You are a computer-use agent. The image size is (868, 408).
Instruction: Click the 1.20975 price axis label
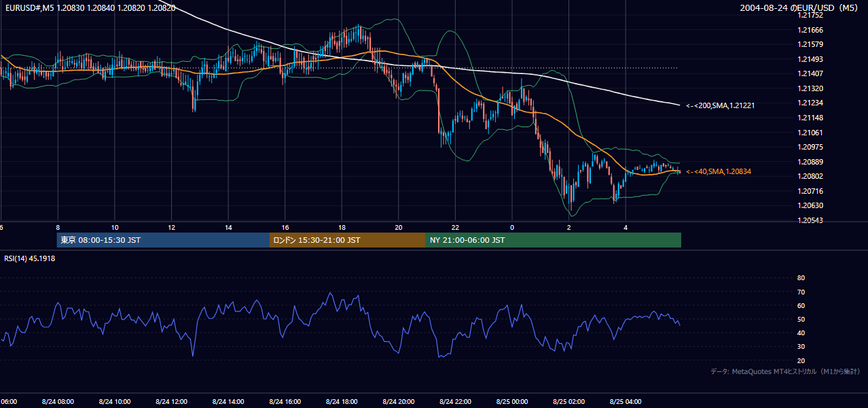[x=810, y=147]
